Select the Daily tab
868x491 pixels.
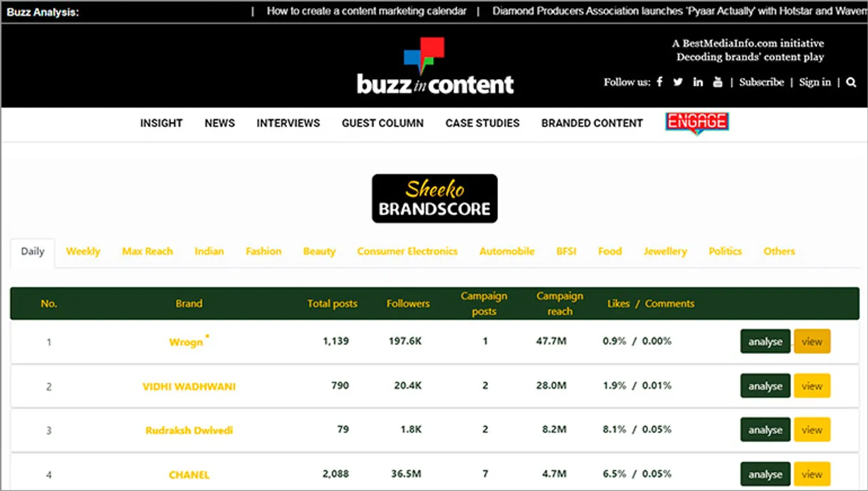[x=33, y=252]
